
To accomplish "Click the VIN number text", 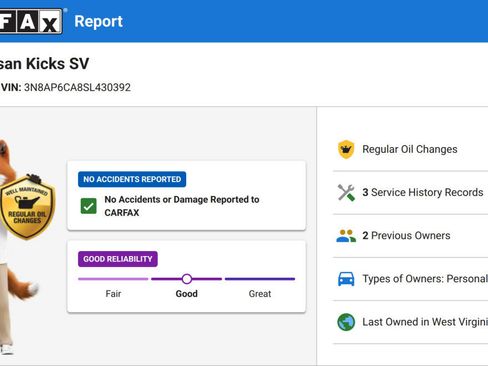I will [77, 87].
